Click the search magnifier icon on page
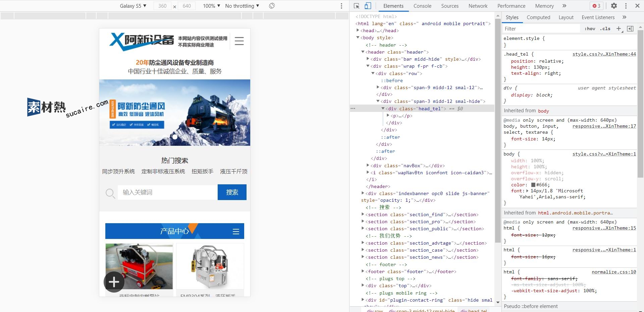This screenshot has height=312, width=644. pyautogui.click(x=110, y=193)
